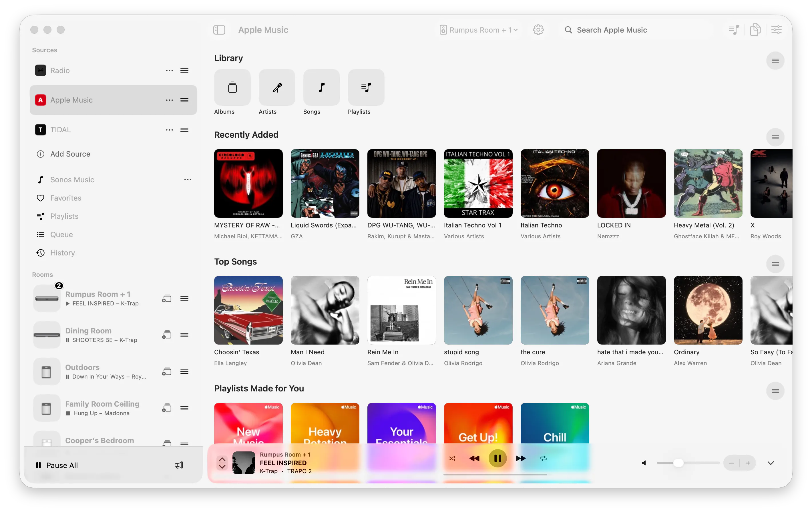This screenshot has width=812, height=512.
Task: Open Rumpus Room + 1 room menu handle
Action: click(x=184, y=298)
